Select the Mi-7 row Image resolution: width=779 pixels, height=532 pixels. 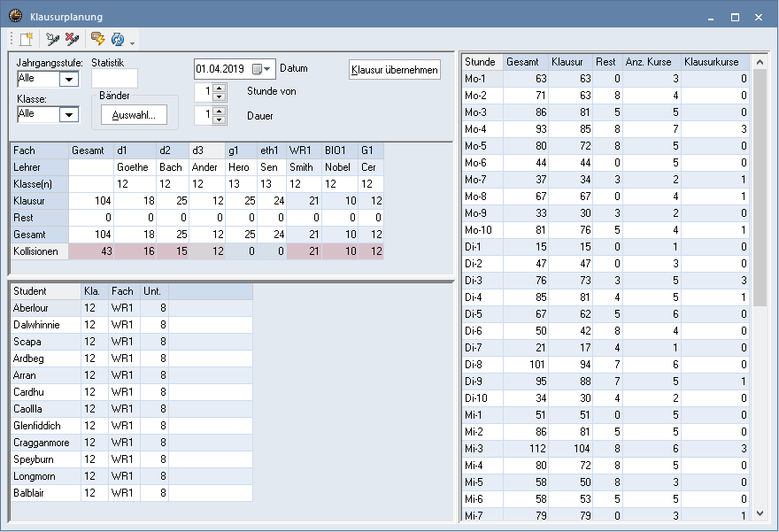(605, 515)
